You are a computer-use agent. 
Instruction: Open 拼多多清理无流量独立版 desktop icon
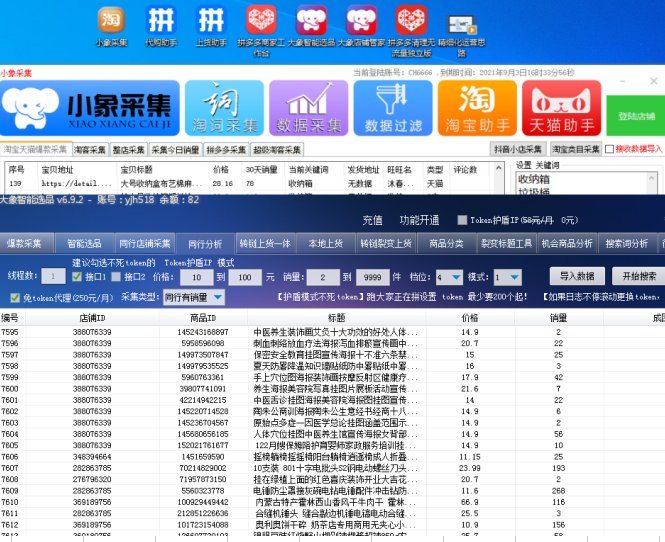pos(411,31)
